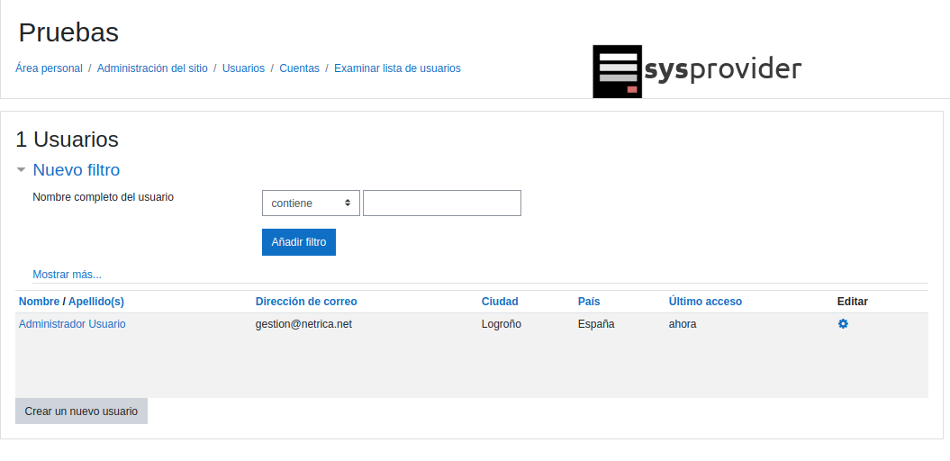Sort by Último acceso column header
Image resolution: width=950 pixels, height=461 pixels.
pos(705,301)
